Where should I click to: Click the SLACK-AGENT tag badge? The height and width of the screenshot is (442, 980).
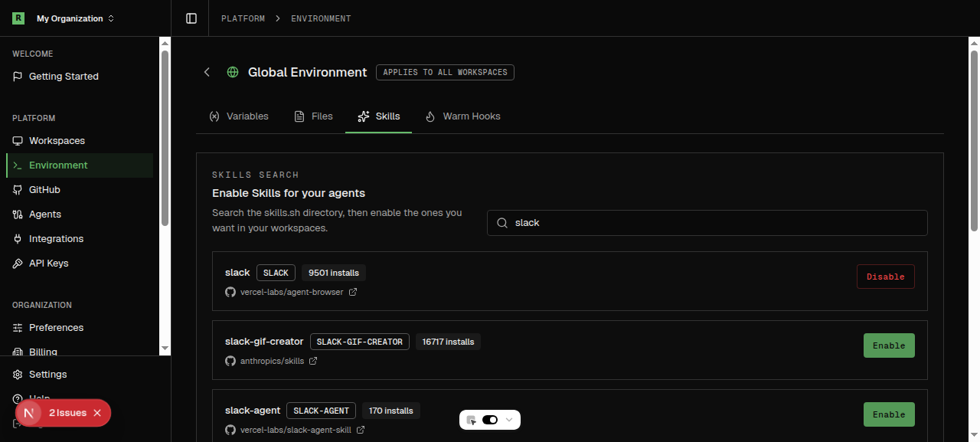tap(322, 411)
